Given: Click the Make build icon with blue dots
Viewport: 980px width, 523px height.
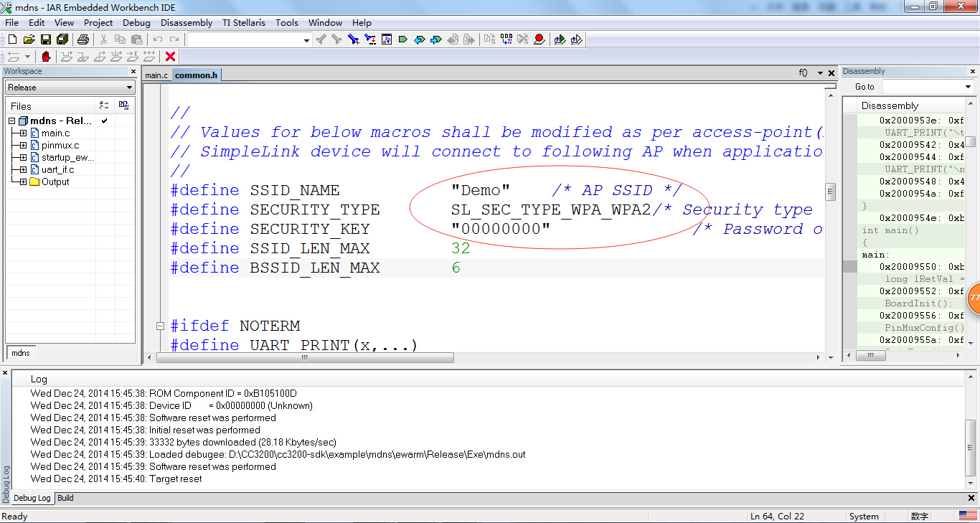Looking at the screenshot, I should (x=507, y=39).
